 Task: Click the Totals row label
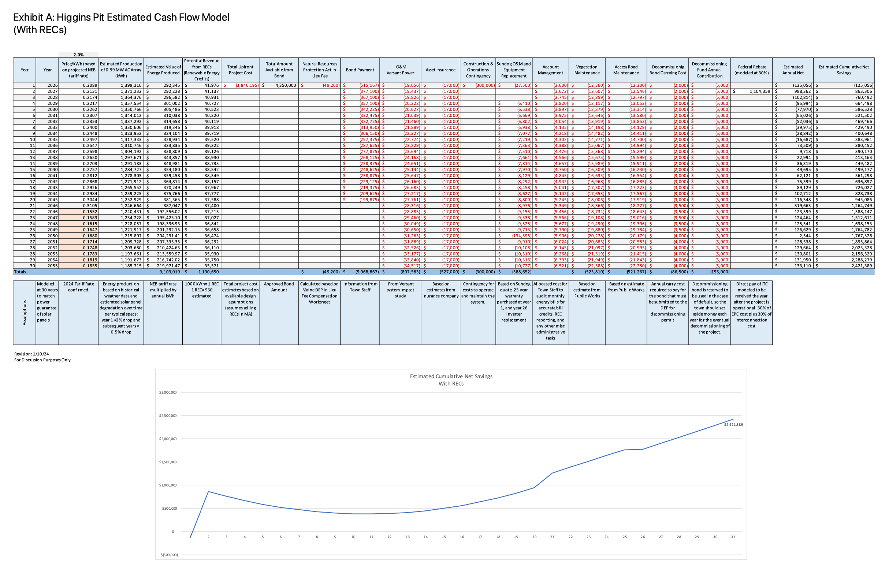coord(20,272)
